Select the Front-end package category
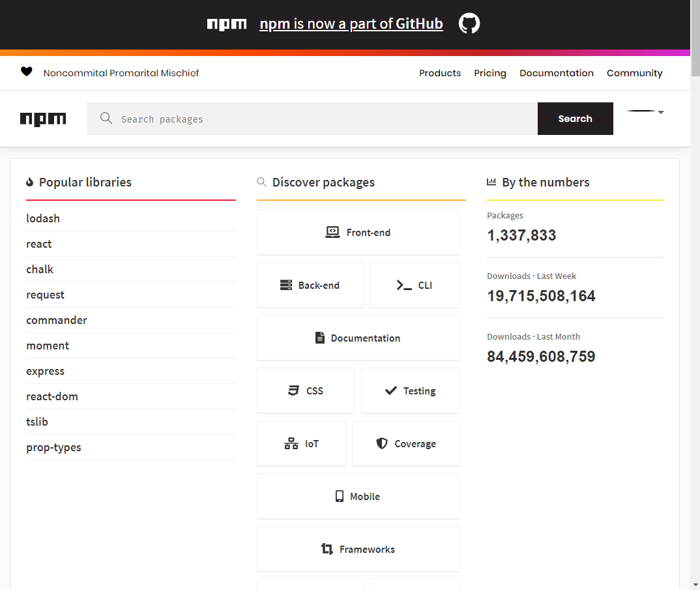 [358, 232]
